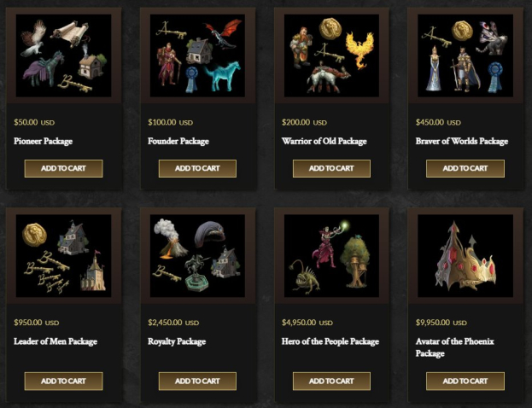Select the Avatar of the Phoenix crown image
532x408 pixels.
(x=465, y=256)
